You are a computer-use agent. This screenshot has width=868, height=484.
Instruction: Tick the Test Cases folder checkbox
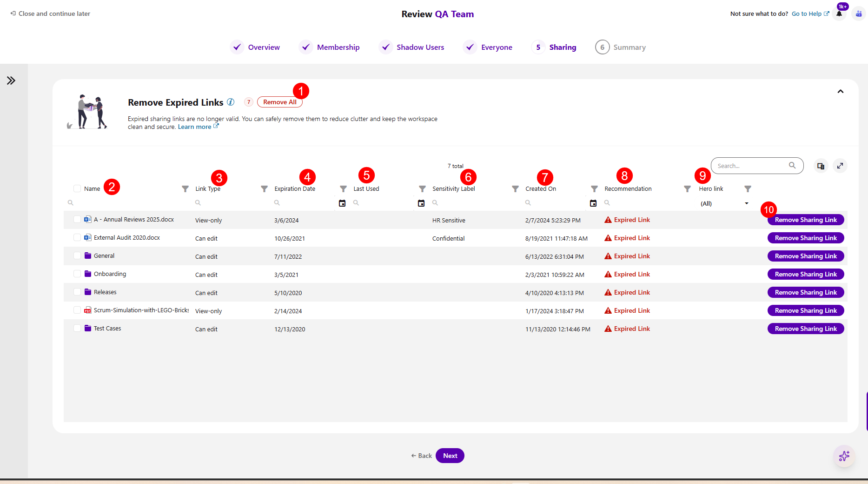(x=77, y=328)
